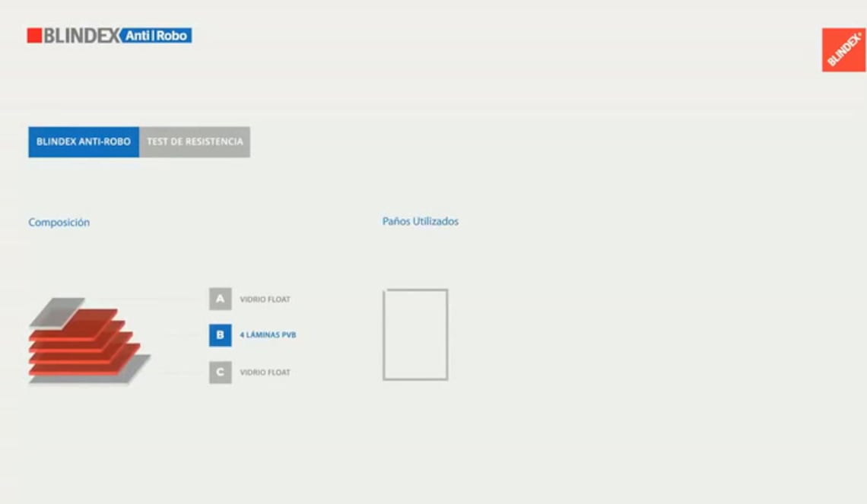Click the blue Anti Robo badge in header

click(156, 36)
